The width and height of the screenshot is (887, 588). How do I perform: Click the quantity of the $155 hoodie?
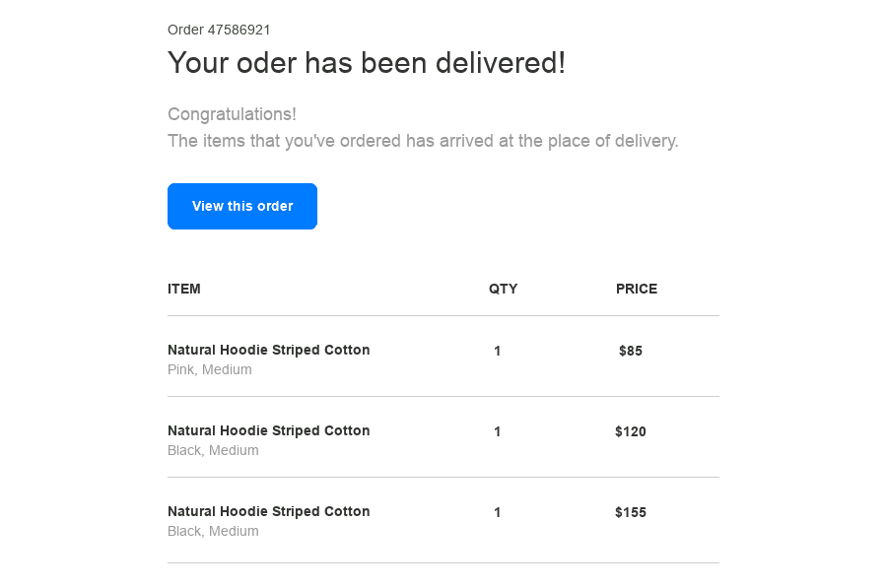coord(498,512)
